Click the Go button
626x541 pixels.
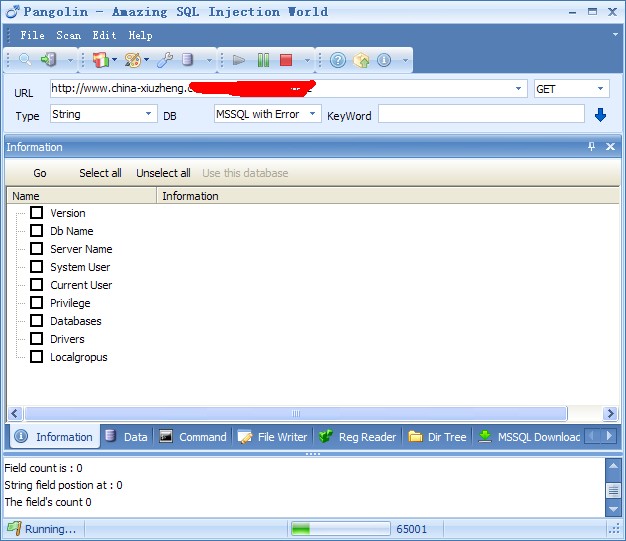[40, 173]
